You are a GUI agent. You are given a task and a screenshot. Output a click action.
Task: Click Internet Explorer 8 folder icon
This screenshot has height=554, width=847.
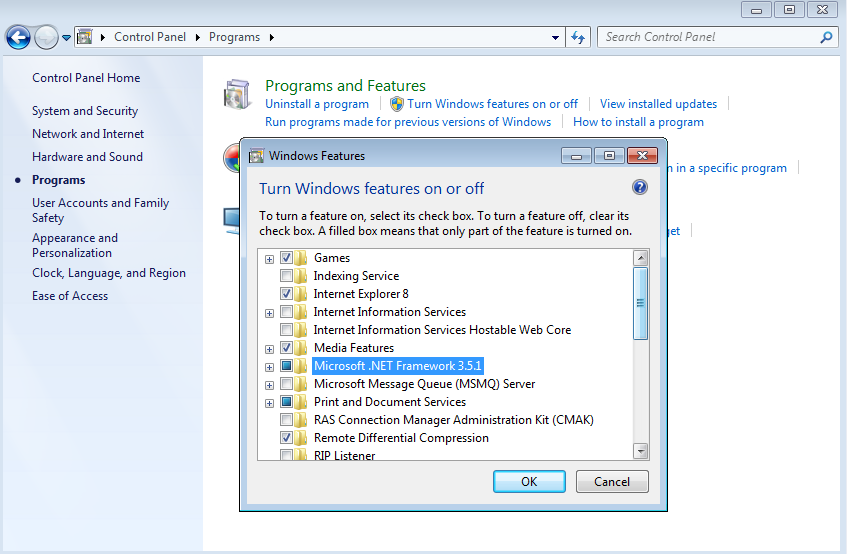point(301,294)
